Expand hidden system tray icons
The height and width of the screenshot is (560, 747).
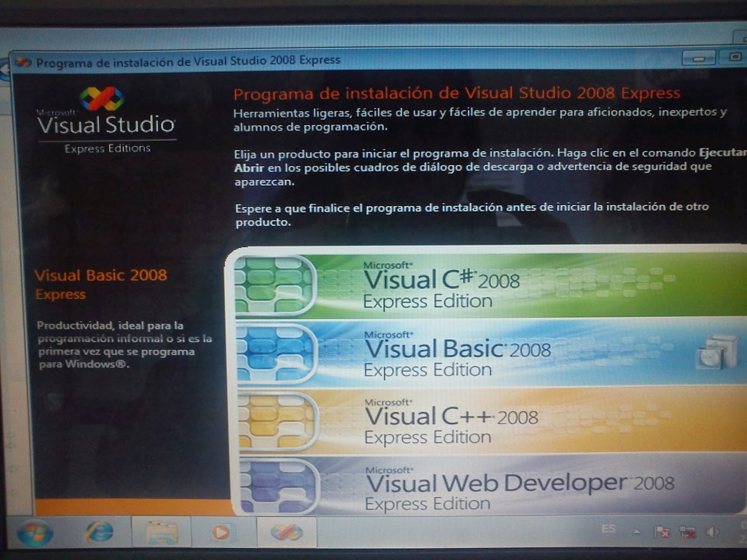(x=636, y=532)
